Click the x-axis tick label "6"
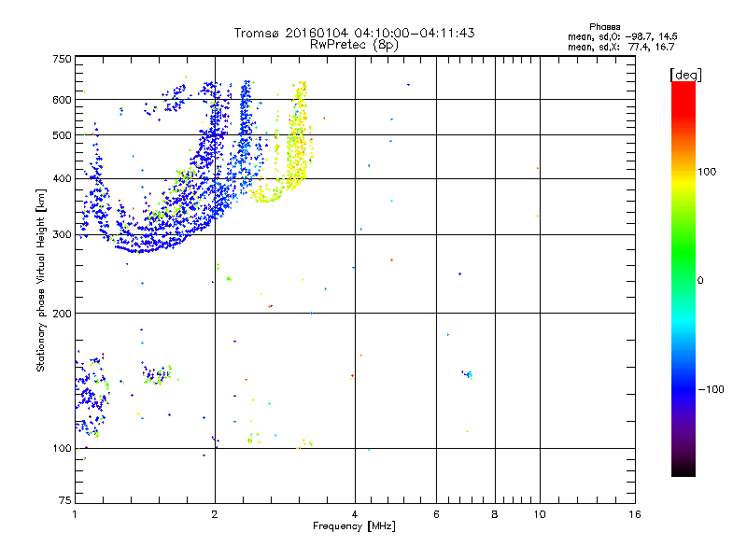This screenshot has width=747, height=560. [x=436, y=514]
